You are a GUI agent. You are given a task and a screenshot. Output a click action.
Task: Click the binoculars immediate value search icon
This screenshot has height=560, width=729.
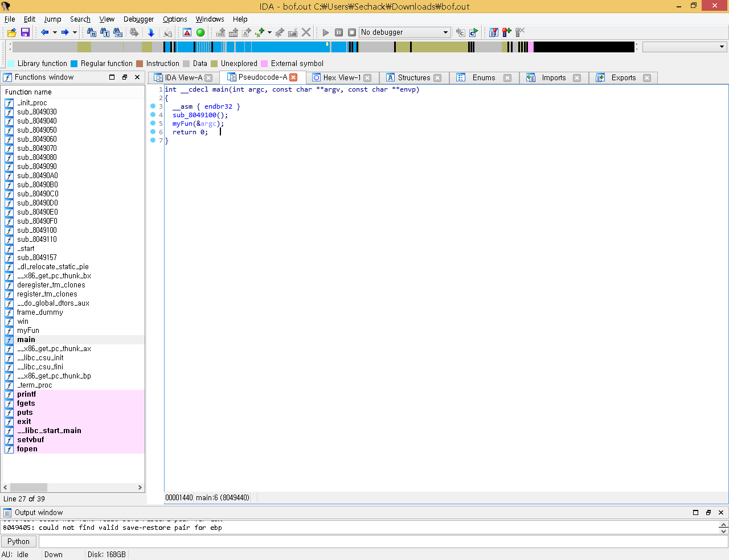(x=92, y=32)
